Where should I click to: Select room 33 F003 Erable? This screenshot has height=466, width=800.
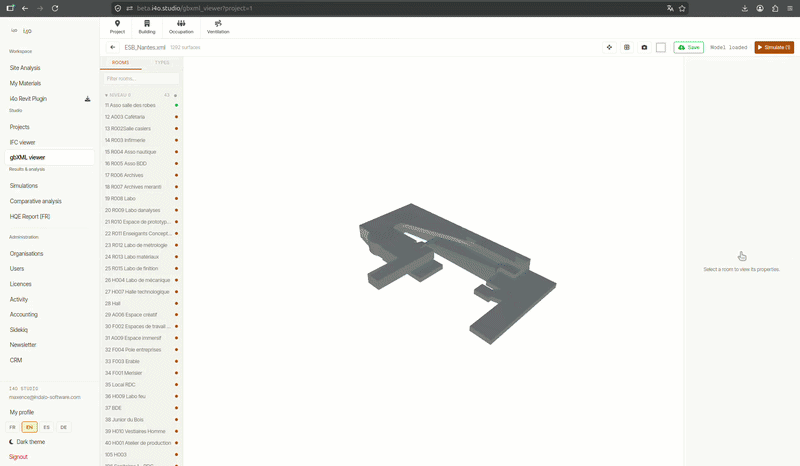click(x=141, y=362)
